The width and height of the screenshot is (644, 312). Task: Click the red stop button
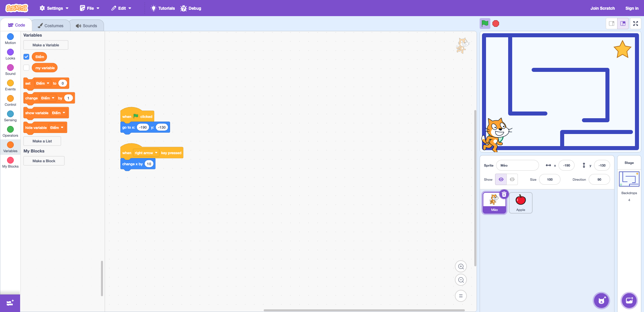coord(496,24)
